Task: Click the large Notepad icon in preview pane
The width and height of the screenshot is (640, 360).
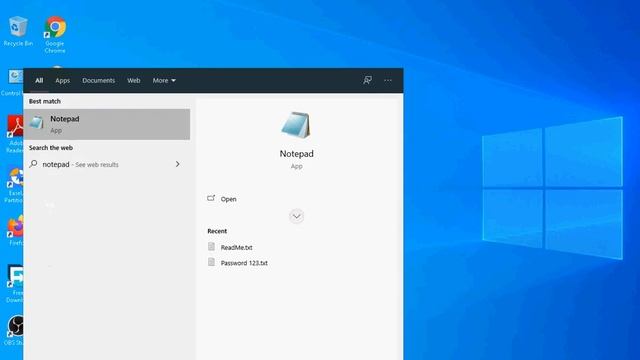Action: (296, 125)
